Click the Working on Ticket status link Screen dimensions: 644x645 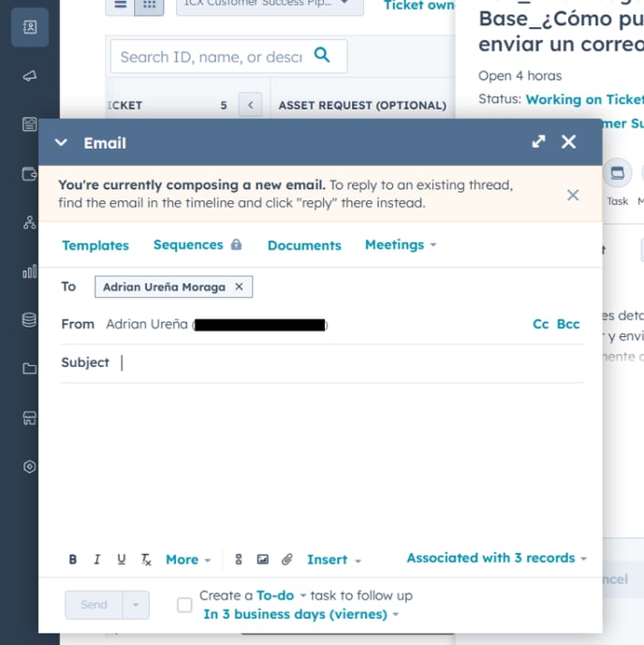pyautogui.click(x=584, y=99)
